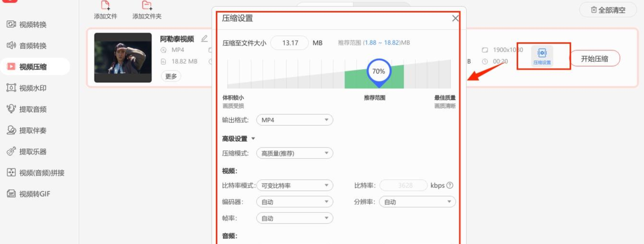
Task: Click the 音频转换 speaker icon
Action: pos(11,45)
